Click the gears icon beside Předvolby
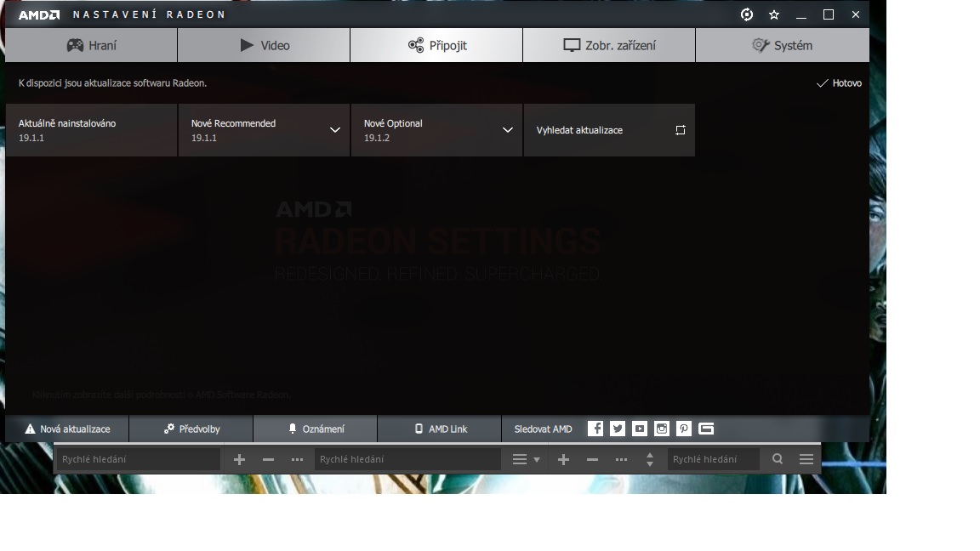980x551 pixels. pyautogui.click(x=168, y=429)
